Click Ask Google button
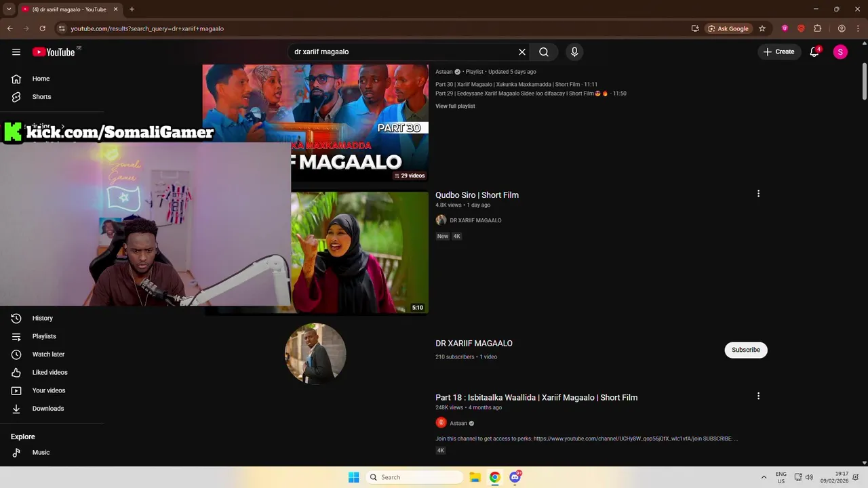 coord(729,28)
